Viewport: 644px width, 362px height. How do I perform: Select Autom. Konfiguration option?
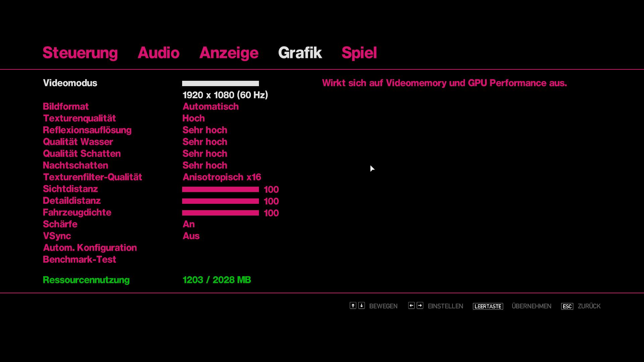[90, 248]
